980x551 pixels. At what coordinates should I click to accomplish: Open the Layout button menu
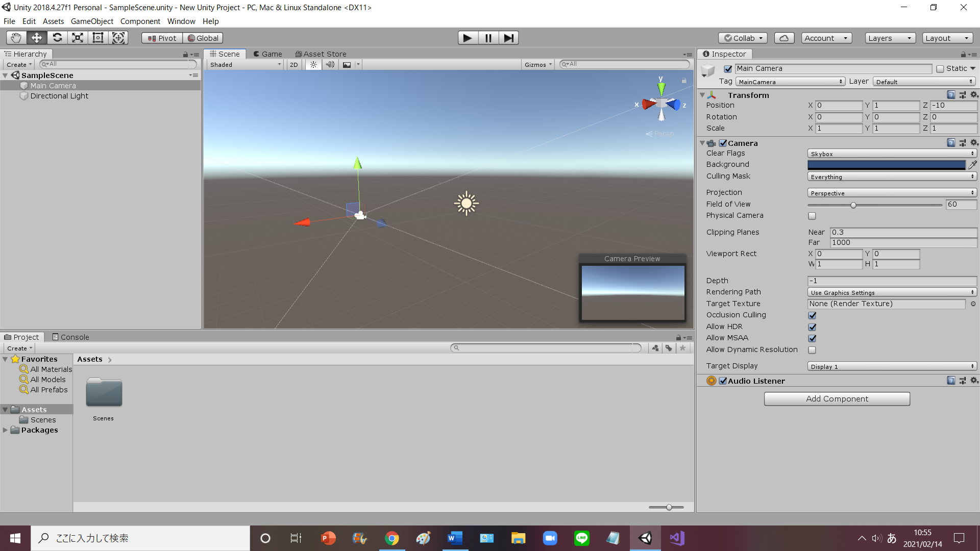(947, 38)
